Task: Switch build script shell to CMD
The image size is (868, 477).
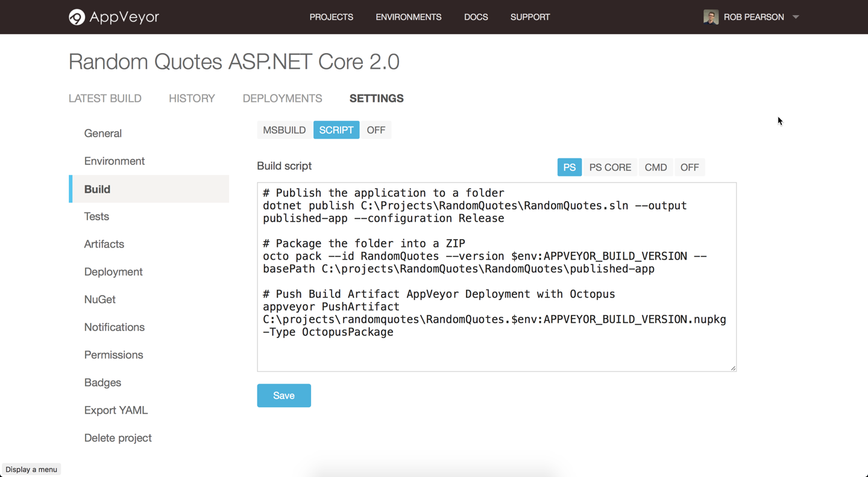Action: point(655,167)
